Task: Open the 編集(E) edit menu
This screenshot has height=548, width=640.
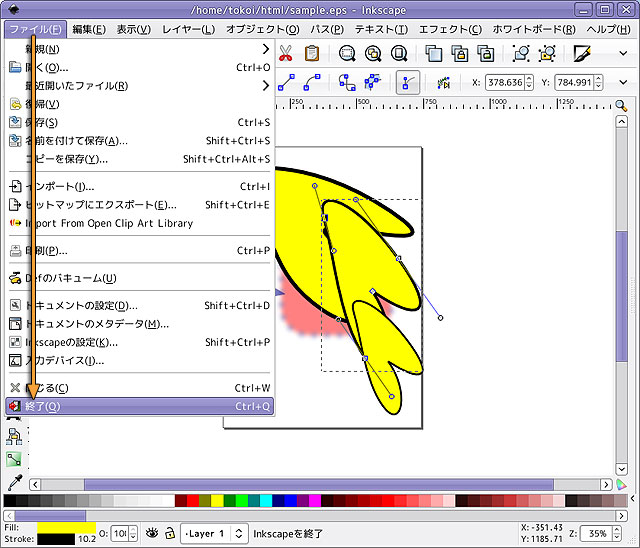Action: pos(89,29)
